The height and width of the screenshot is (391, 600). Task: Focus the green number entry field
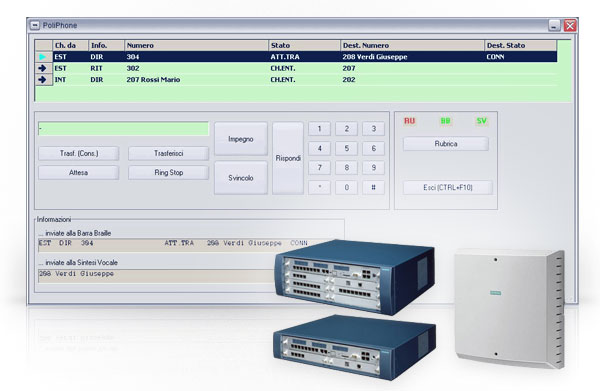tap(124, 129)
